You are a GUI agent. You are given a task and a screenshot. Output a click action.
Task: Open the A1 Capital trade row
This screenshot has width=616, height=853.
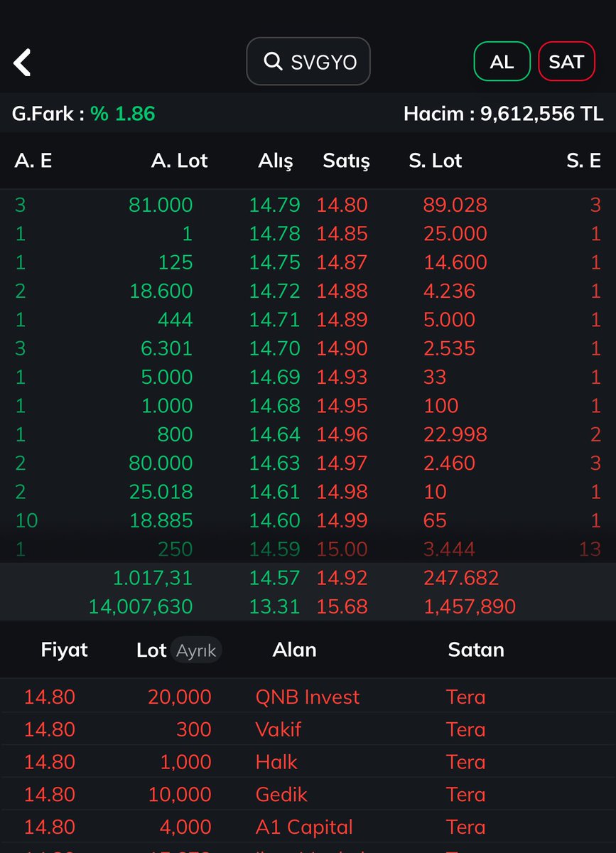pyautogui.click(x=308, y=827)
